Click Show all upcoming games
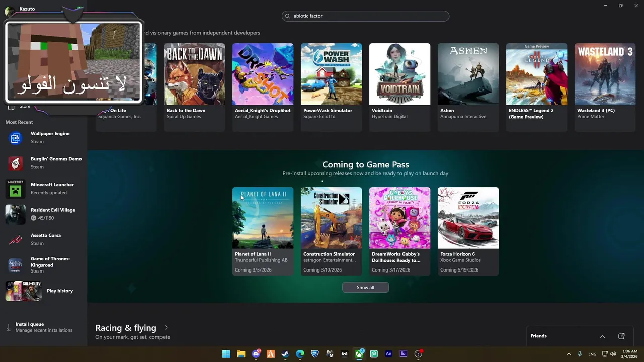 coord(365,288)
